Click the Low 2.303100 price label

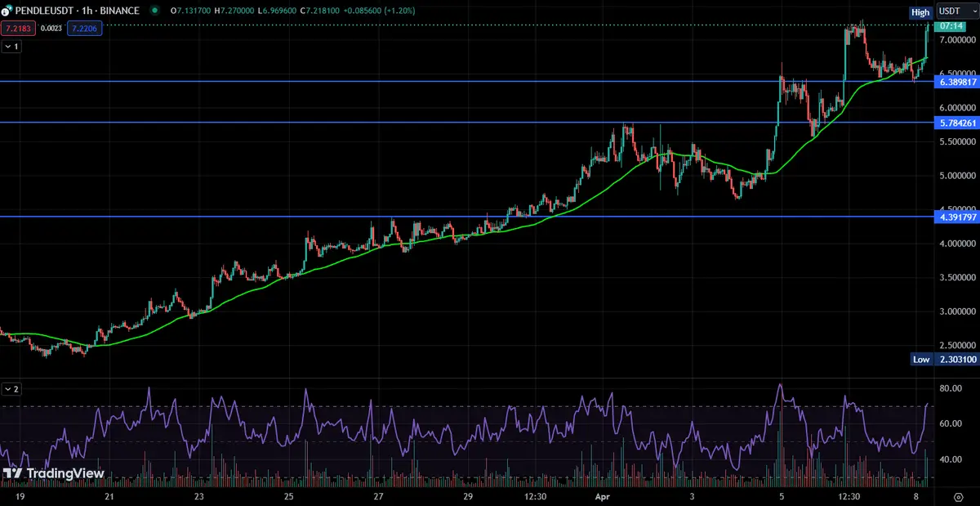(x=944, y=360)
